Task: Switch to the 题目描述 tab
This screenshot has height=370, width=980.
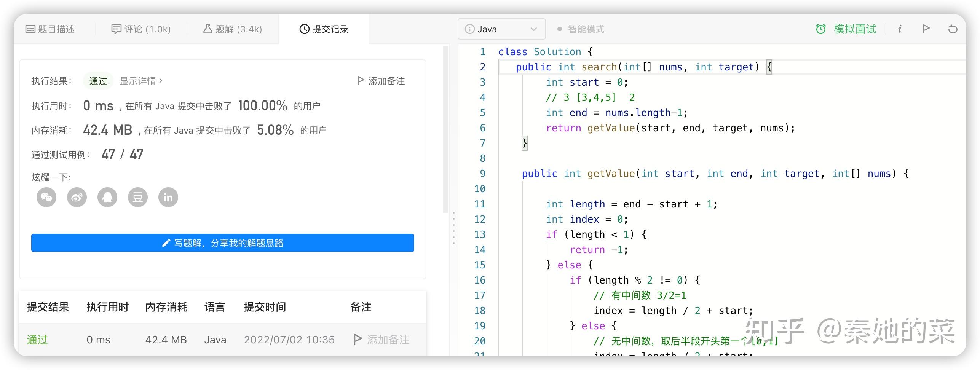Action: 50,29
